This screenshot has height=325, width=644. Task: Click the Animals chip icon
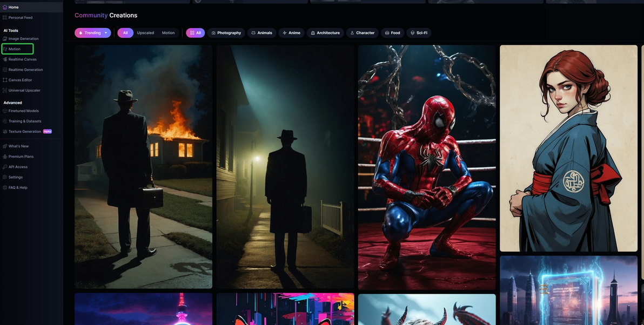click(253, 33)
